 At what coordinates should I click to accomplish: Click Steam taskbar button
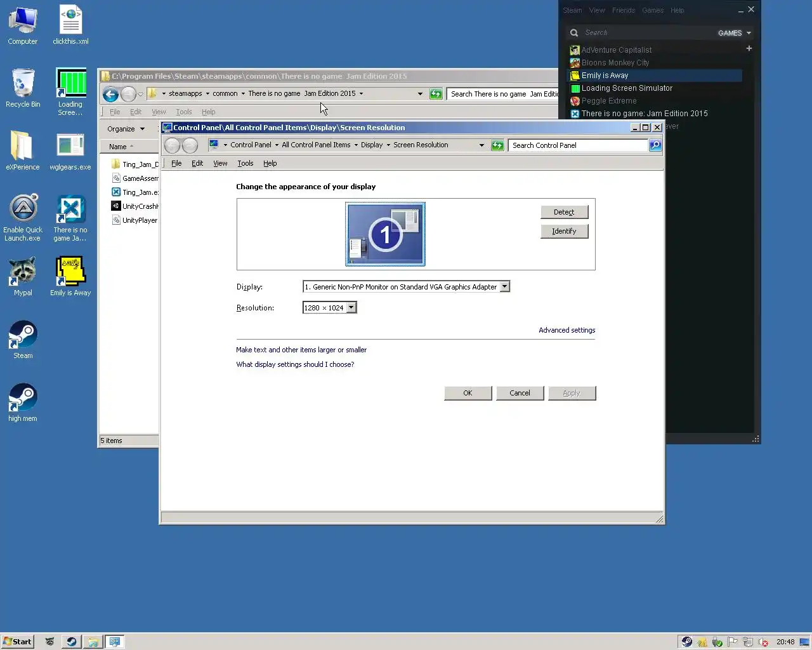(x=71, y=642)
